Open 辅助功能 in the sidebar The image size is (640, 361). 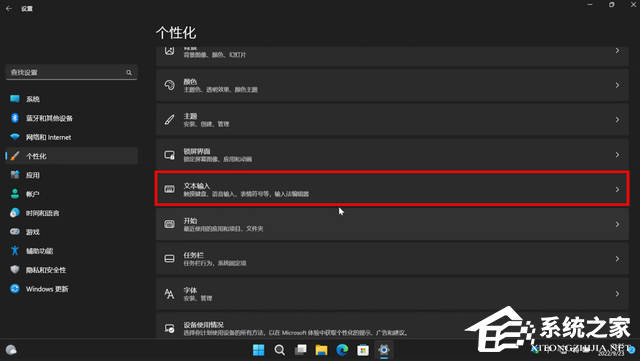71,251
